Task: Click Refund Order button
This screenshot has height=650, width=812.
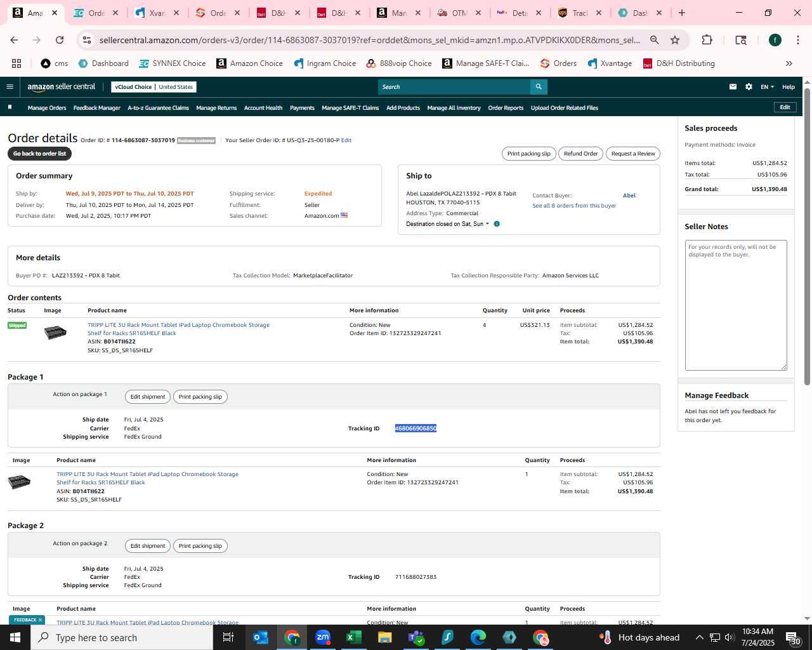Action: 581,154
